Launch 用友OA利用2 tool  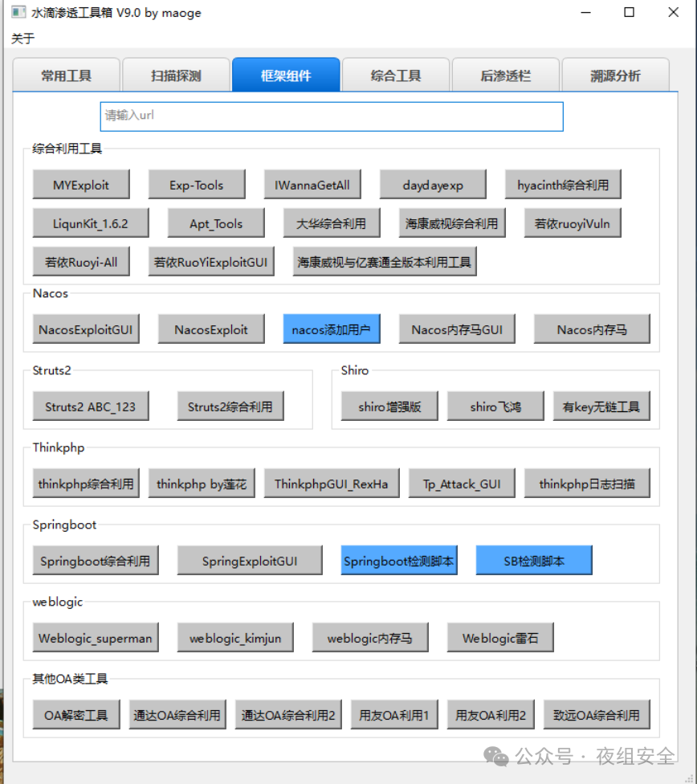(491, 714)
